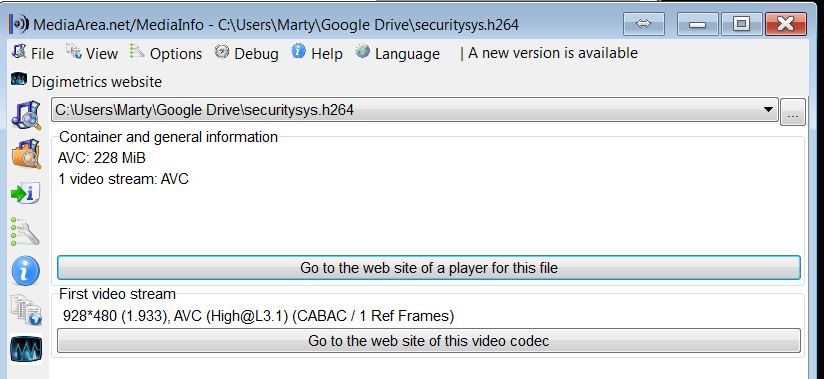Screen dimensions: 824x379
Task: Open preferences via wrench sidebar icon
Action: [26, 232]
